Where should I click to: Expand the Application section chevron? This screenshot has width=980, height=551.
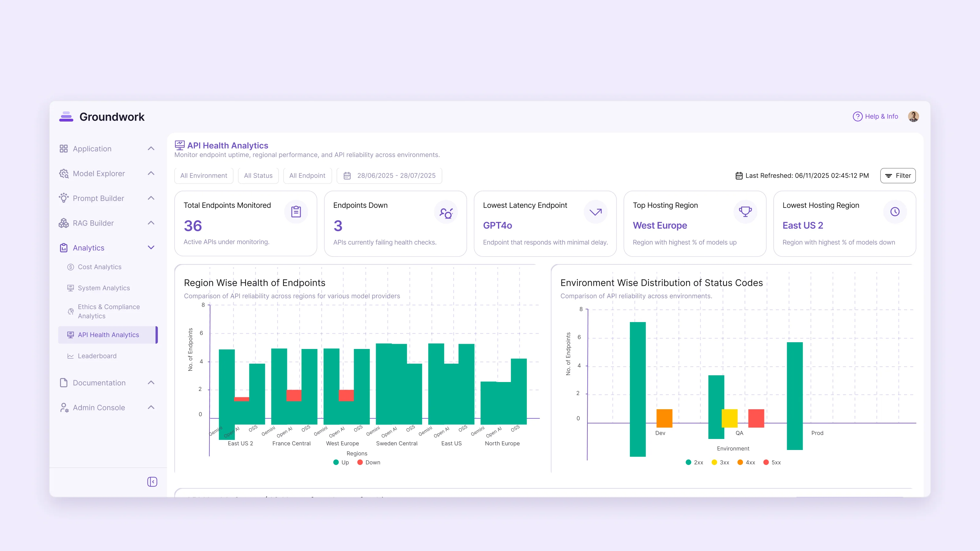pos(151,149)
